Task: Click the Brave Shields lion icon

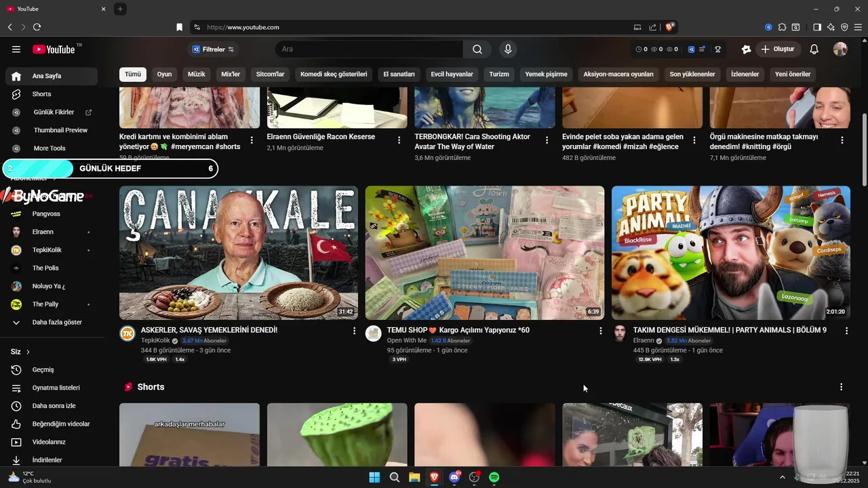Action: coord(669,27)
